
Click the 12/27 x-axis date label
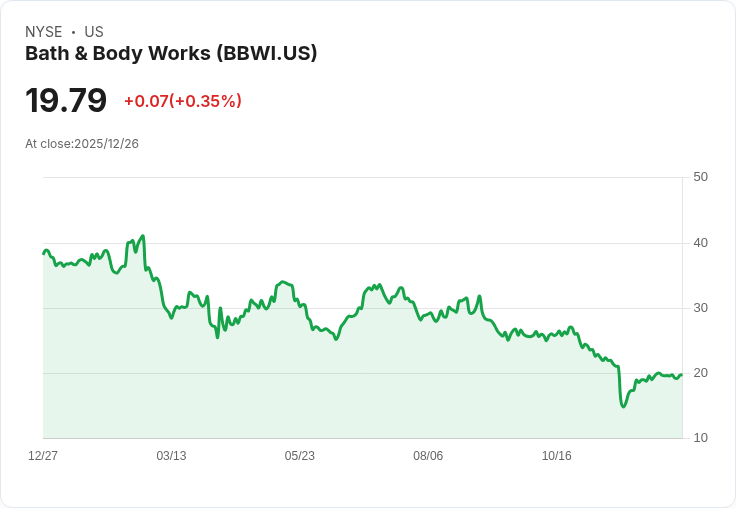43,455
